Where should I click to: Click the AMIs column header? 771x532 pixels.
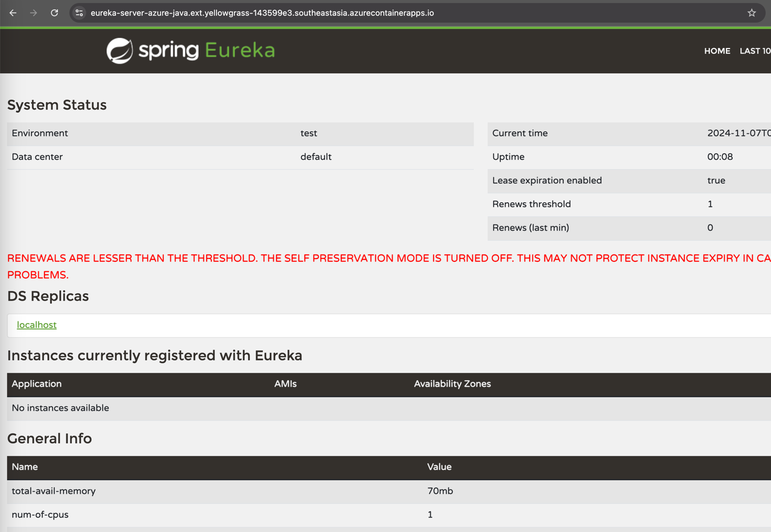point(285,384)
